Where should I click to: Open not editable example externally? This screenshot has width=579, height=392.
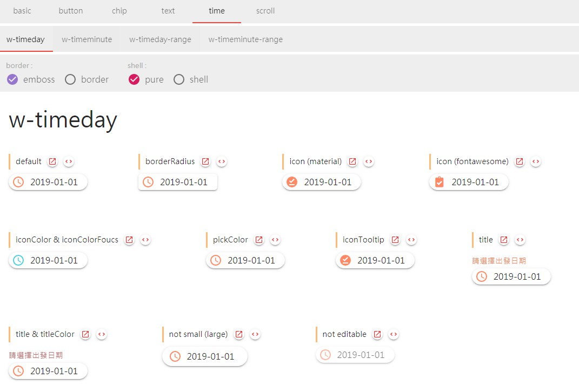[377, 334]
